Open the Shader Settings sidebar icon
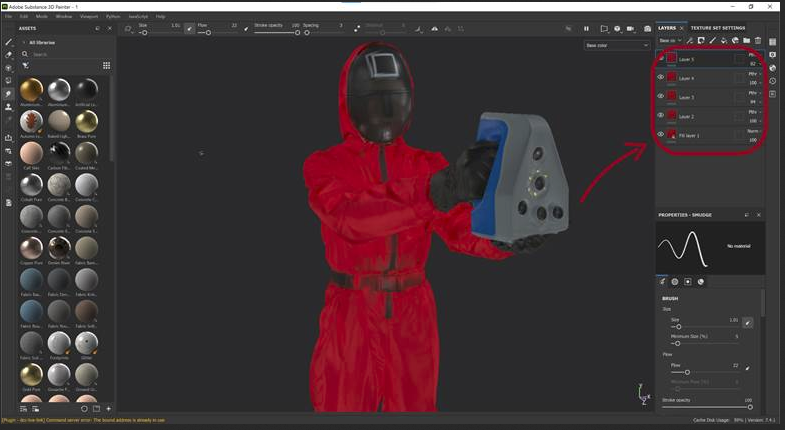This screenshot has width=785, height=430. pyautogui.click(x=773, y=68)
